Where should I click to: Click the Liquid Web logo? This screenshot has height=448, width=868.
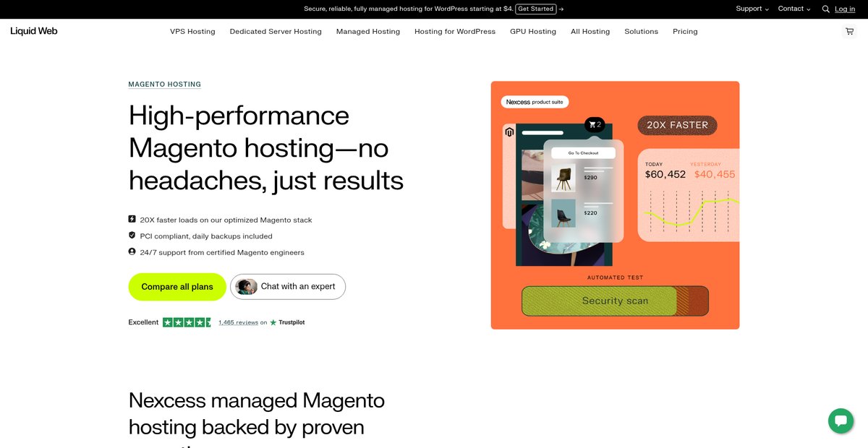(34, 31)
